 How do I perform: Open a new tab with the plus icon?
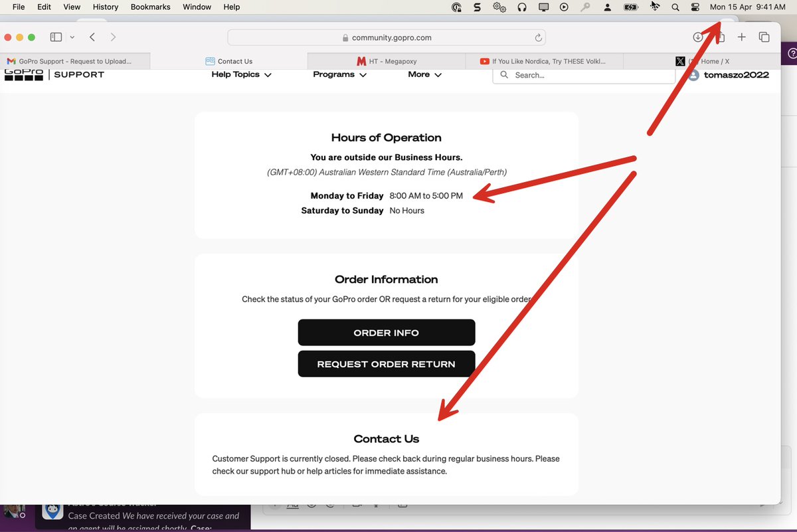[x=742, y=37]
